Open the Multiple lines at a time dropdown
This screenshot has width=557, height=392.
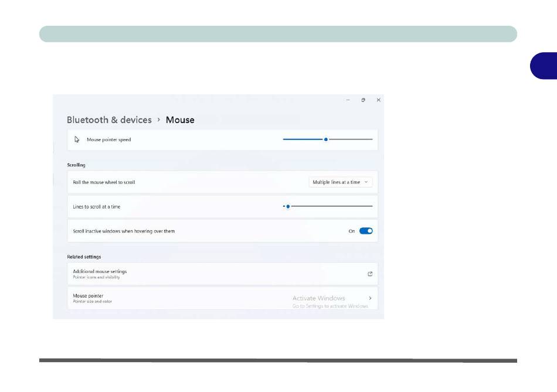(x=340, y=182)
